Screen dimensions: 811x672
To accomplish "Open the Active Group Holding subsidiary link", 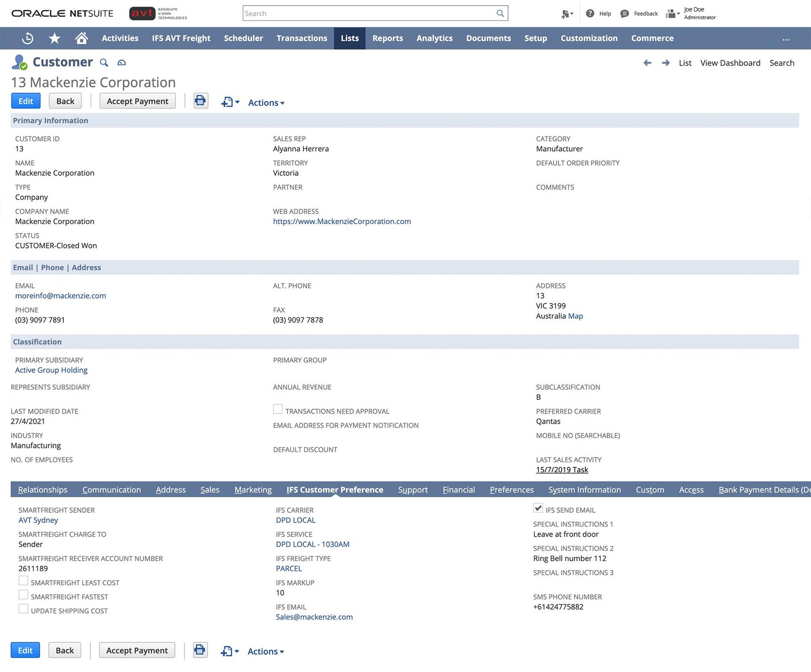I will point(51,370).
